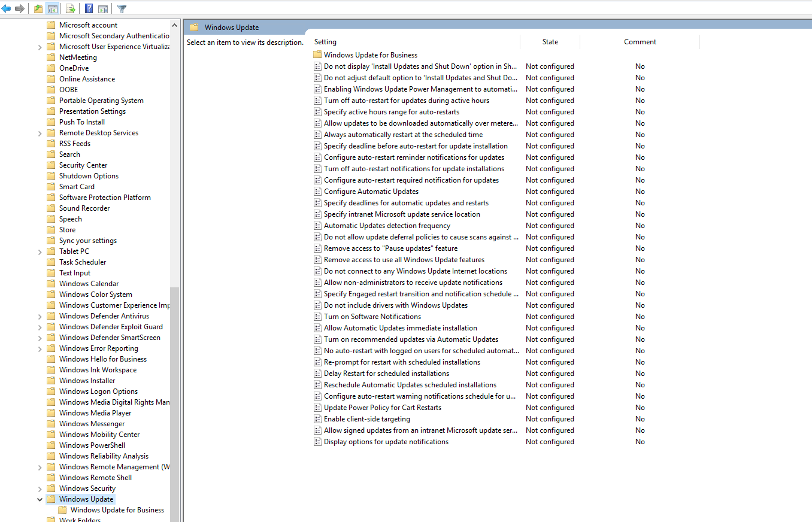
Task: Click the Forward arrow in the toolbar
Action: click(x=19, y=8)
